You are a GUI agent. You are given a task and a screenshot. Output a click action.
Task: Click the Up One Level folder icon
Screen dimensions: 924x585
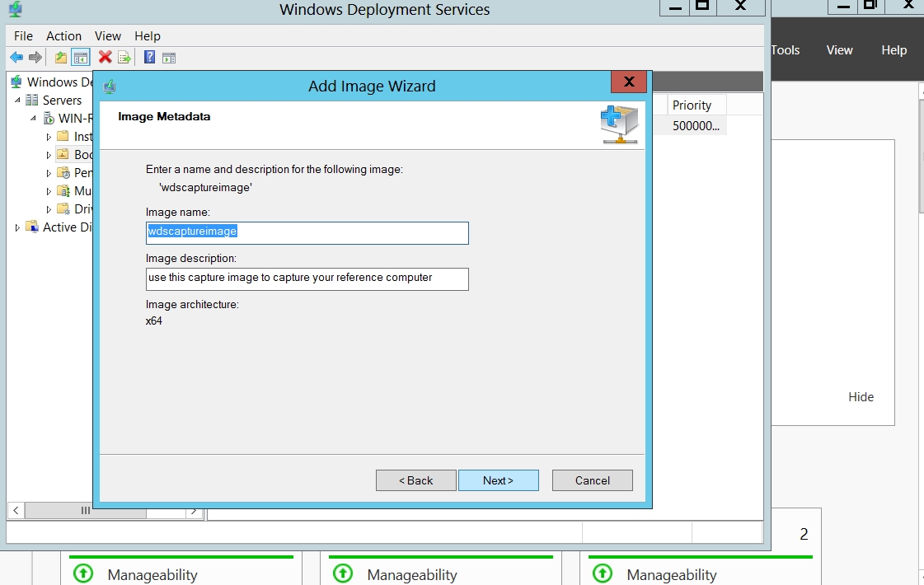tap(61, 58)
